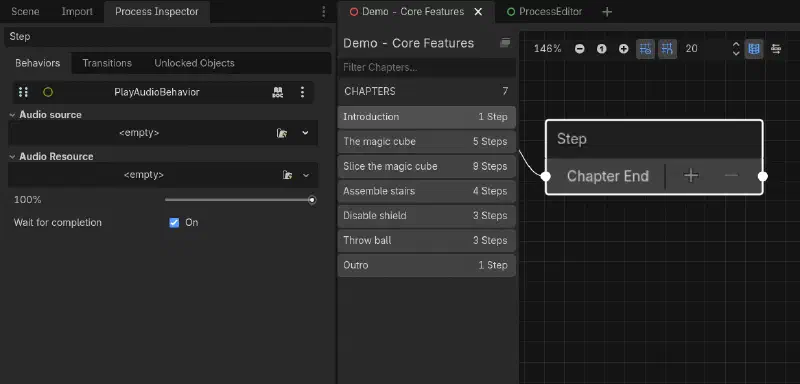Open PlayAudioBehavior documentation icon
Viewport: 800px width, 384px height.
point(278,92)
